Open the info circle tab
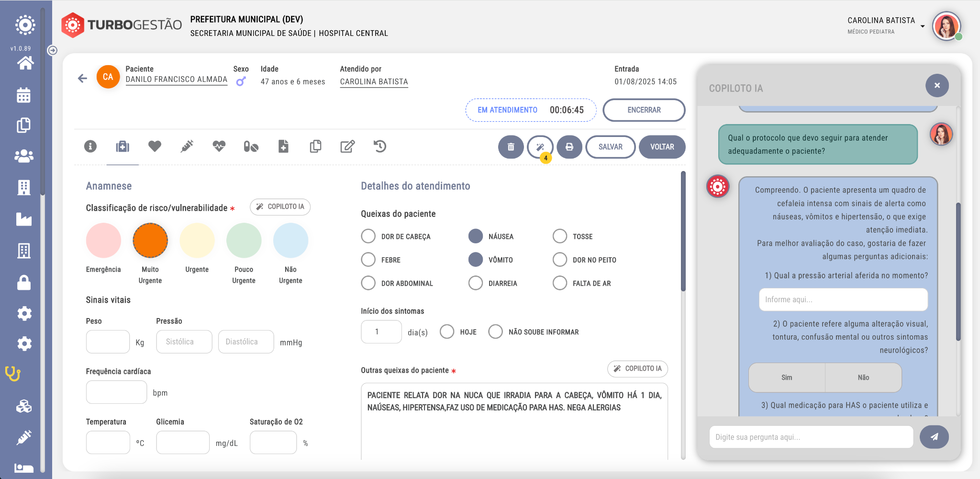 [x=90, y=146]
